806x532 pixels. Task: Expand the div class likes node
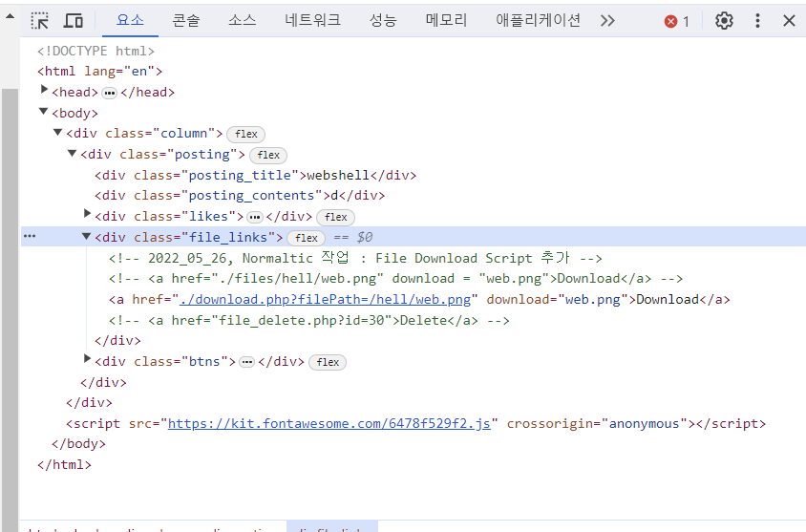point(88,214)
